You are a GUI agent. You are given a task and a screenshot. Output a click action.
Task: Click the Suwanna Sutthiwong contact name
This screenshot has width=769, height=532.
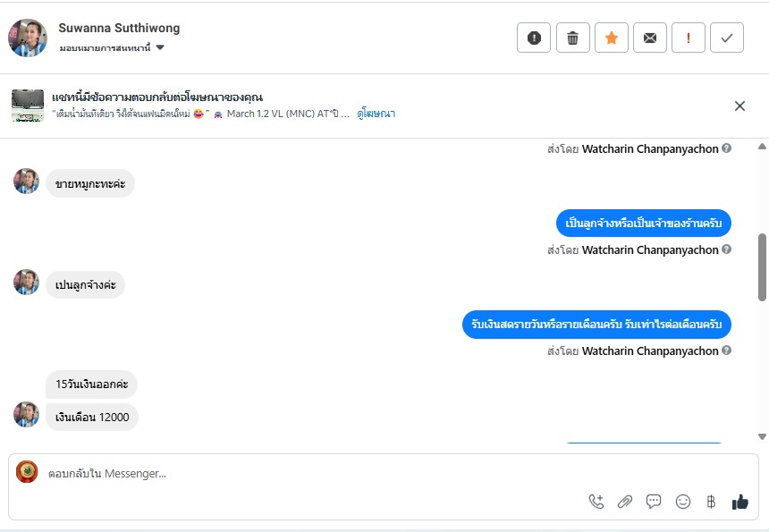point(118,28)
